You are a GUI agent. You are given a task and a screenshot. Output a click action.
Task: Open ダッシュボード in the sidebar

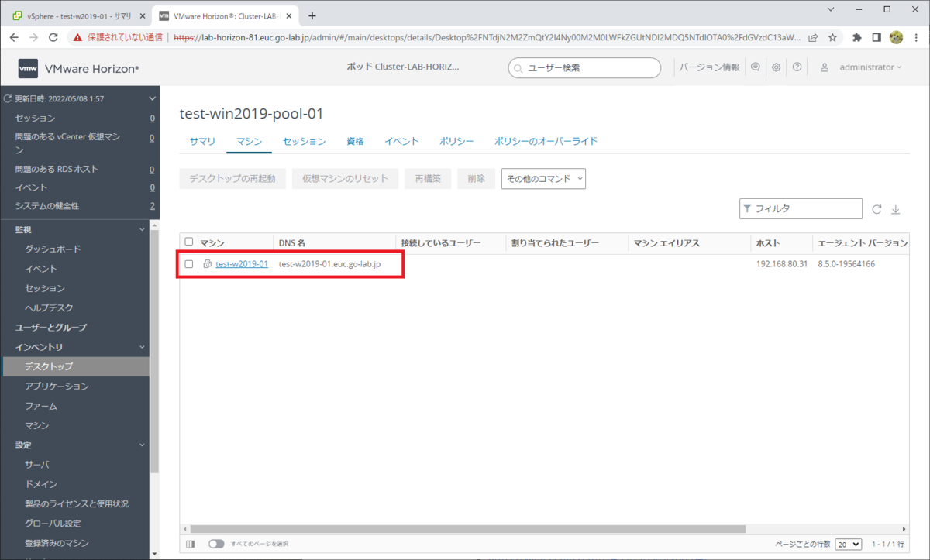coord(53,249)
